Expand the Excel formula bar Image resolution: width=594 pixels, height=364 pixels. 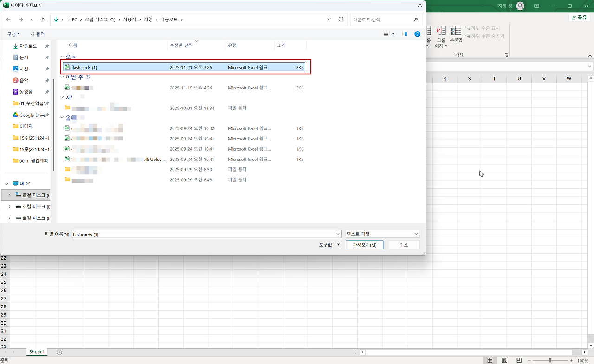590,67
